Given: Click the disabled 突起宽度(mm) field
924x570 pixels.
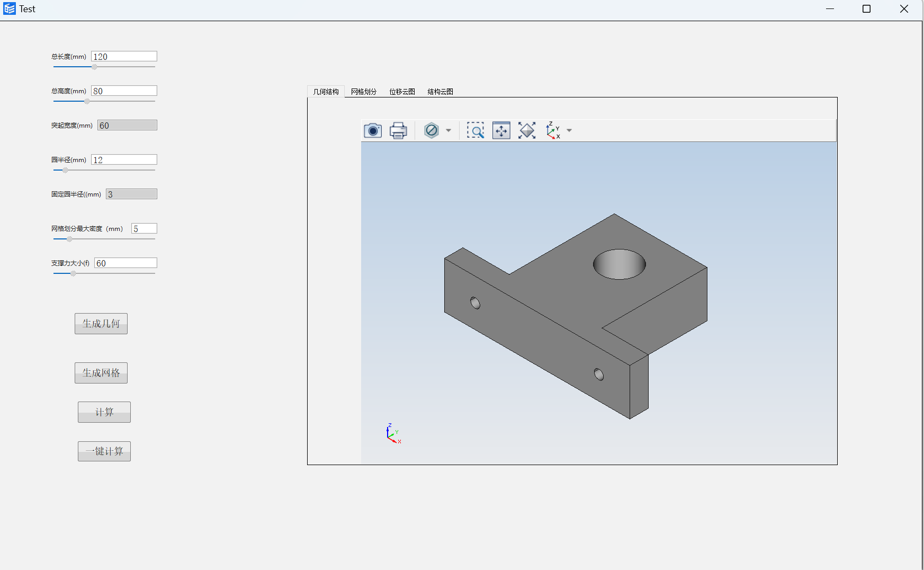Looking at the screenshot, I should point(127,126).
